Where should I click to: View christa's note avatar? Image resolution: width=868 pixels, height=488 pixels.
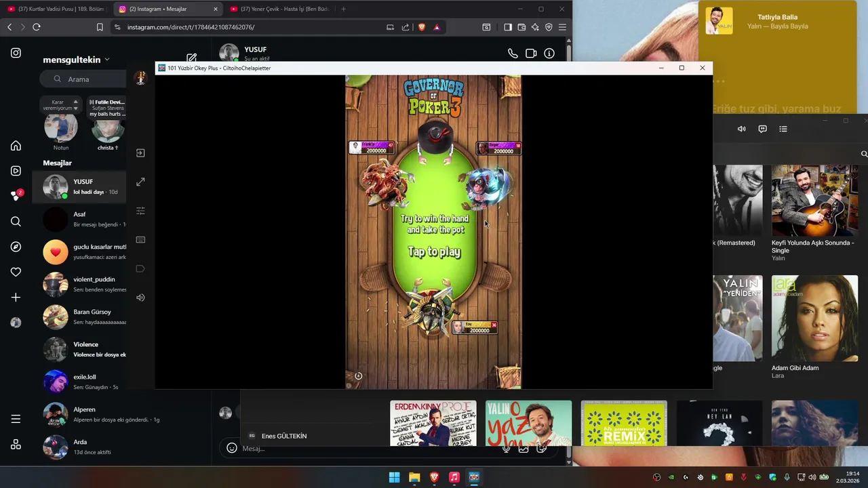pyautogui.click(x=107, y=129)
